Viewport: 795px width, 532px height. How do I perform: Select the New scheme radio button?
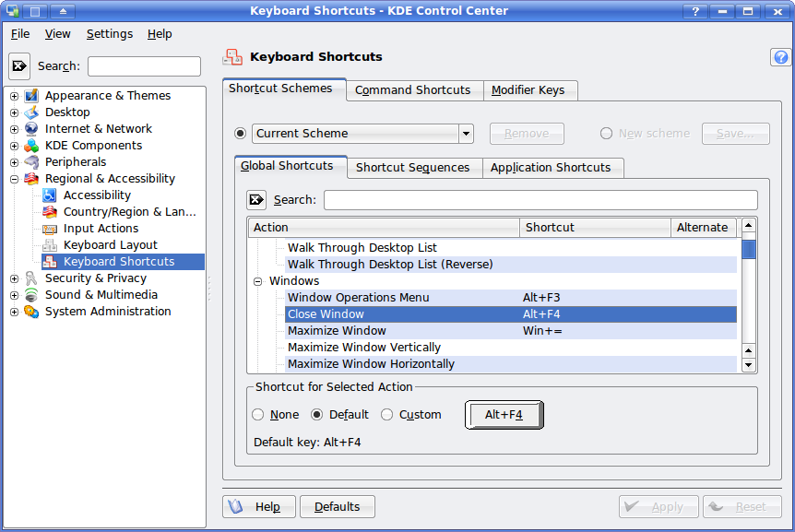click(x=606, y=134)
